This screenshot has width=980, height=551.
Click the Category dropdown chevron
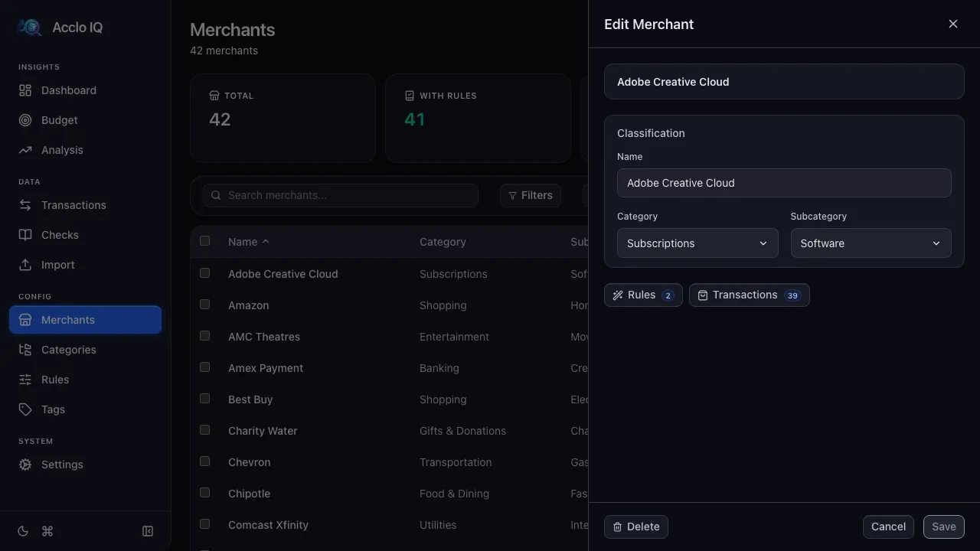763,243
